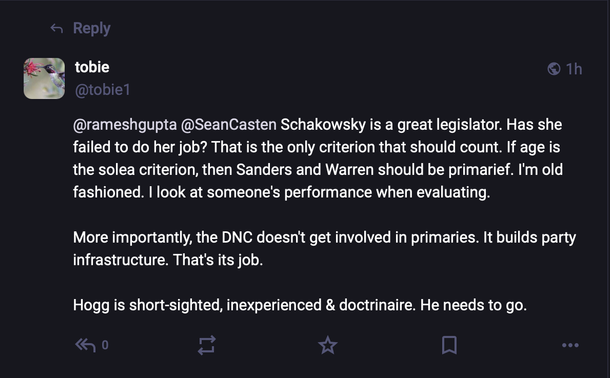Click the reply count showing 0
Viewport: 610px width, 378px height.
[x=105, y=345]
